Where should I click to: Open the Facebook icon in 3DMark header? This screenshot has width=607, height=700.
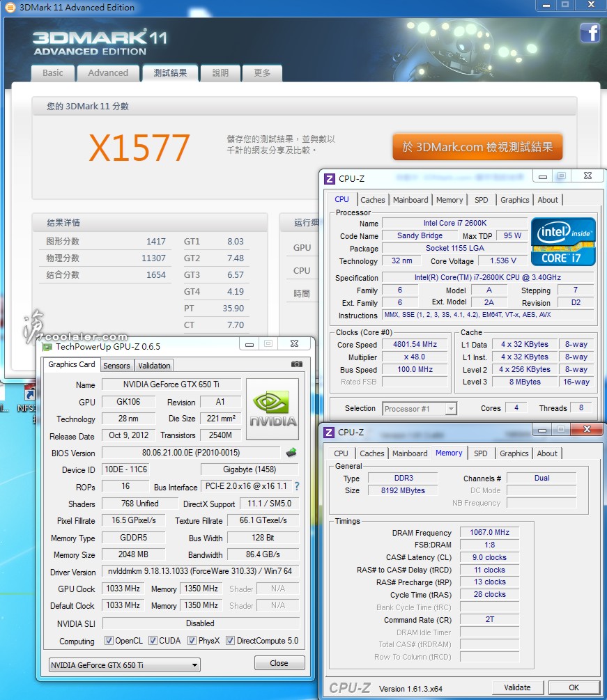point(590,33)
